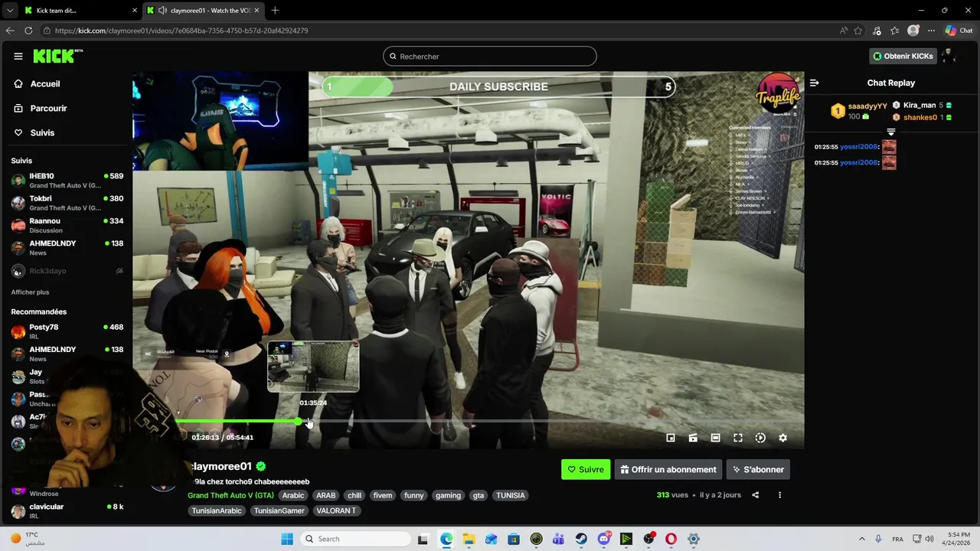Share the video with the share icon

[x=756, y=495]
